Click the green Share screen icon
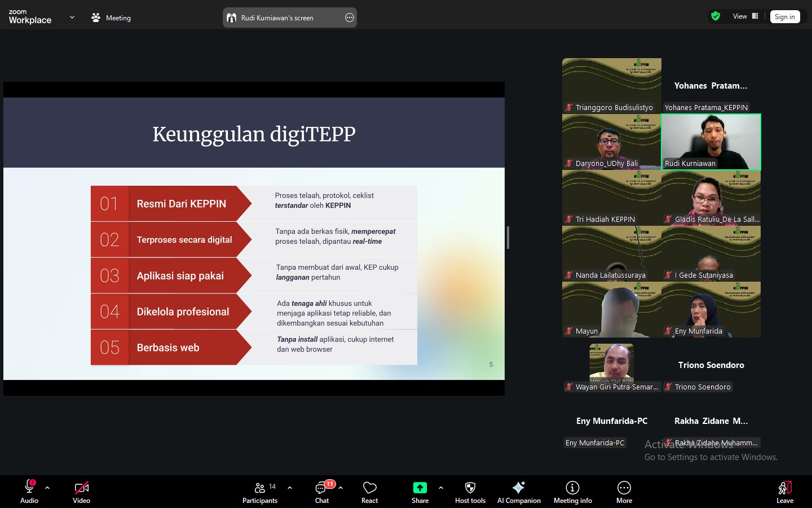Screen dimensions: 812x508 coord(420,488)
